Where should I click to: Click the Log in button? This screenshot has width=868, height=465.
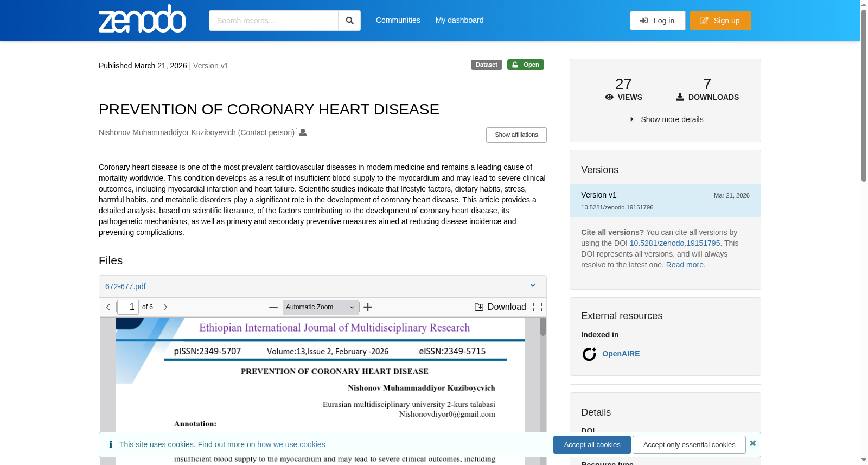658,21
